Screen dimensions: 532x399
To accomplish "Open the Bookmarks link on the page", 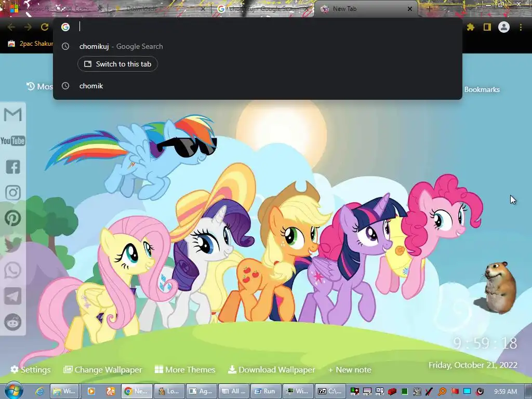I will tap(482, 89).
